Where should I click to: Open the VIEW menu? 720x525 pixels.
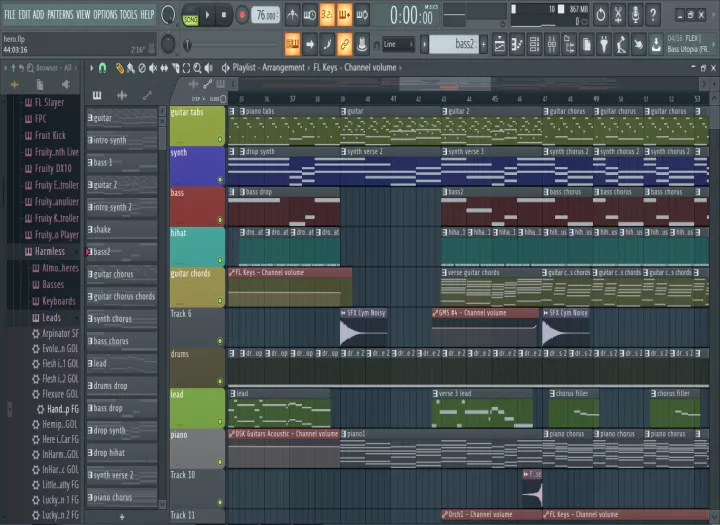point(83,15)
